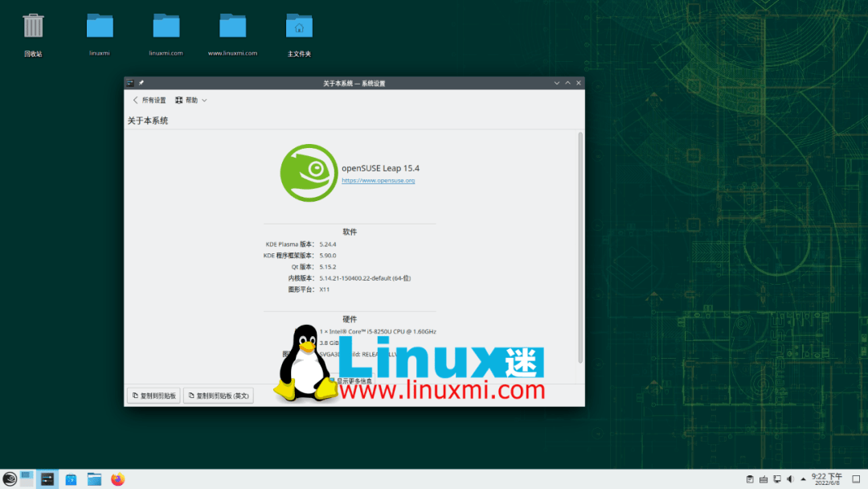The height and width of the screenshot is (489, 868).
Task: Toggle show desktop via taskbar corner widget
Action: 856,479
